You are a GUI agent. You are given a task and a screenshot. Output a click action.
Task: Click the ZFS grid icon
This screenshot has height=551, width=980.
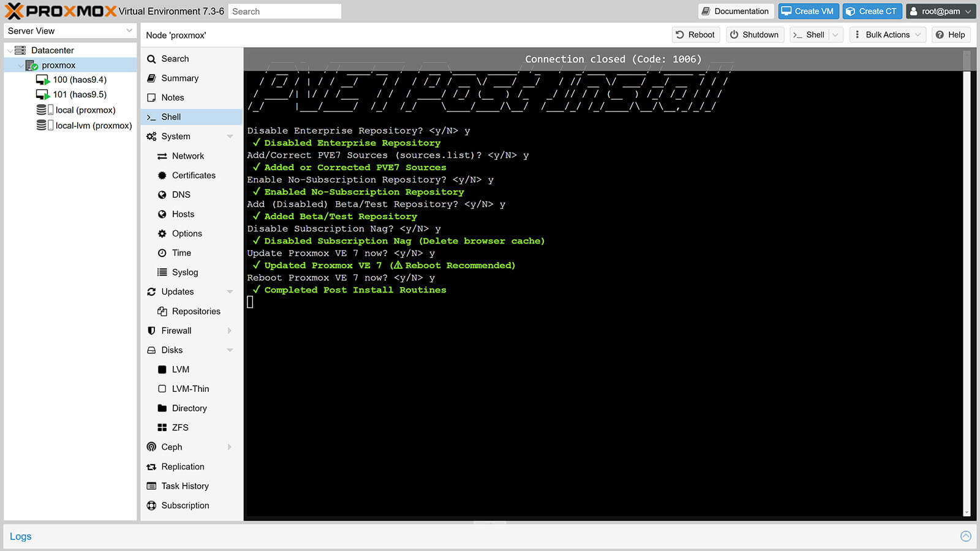(x=162, y=427)
